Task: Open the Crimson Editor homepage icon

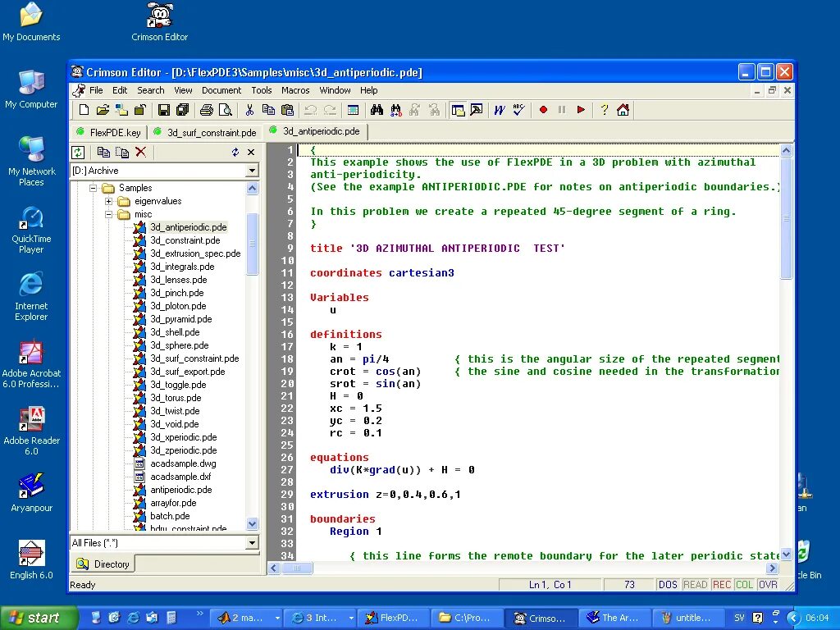Action: [623, 110]
